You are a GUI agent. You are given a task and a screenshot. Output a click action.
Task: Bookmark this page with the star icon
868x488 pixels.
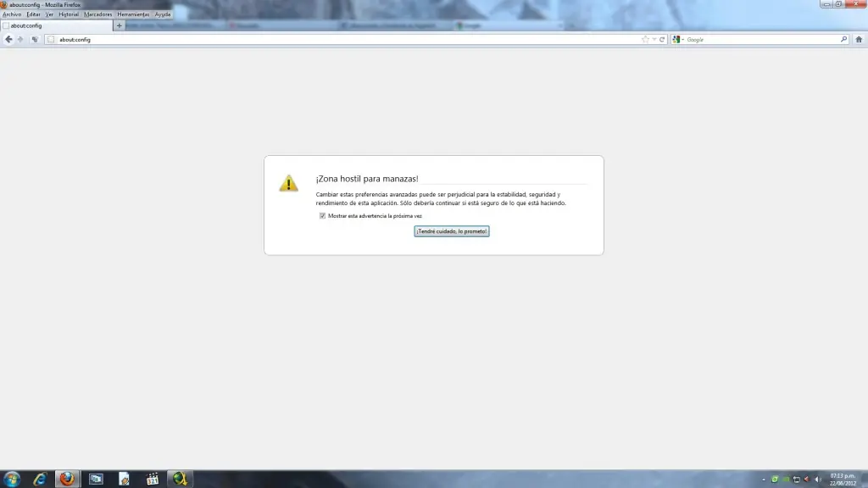pos(645,39)
